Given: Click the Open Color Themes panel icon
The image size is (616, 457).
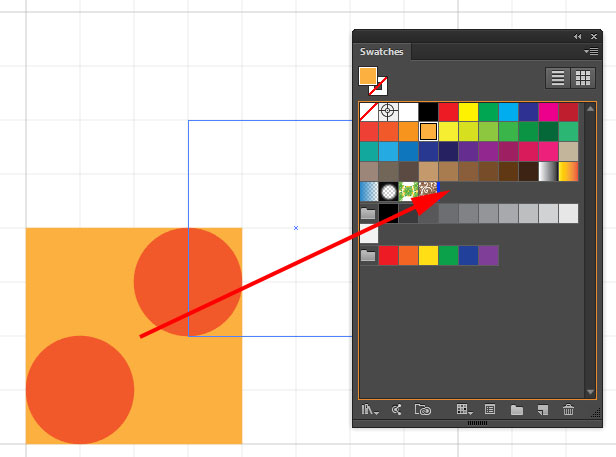Looking at the screenshot, I should (397, 410).
